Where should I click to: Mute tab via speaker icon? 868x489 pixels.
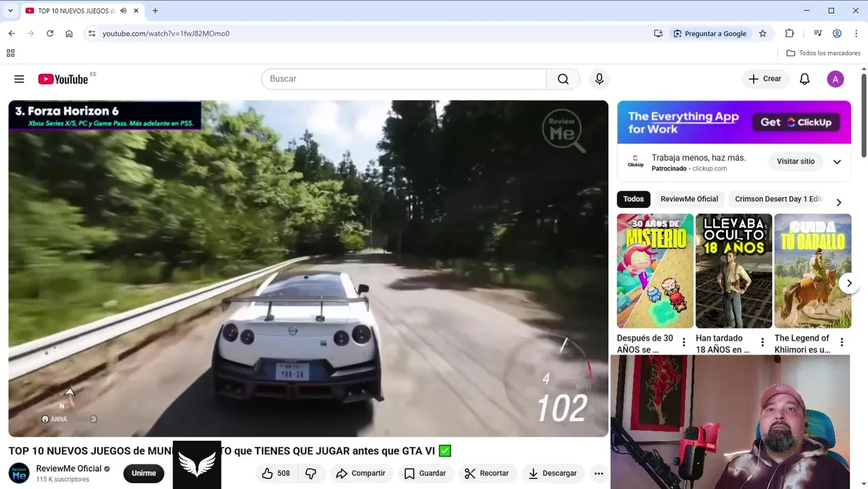(x=123, y=11)
